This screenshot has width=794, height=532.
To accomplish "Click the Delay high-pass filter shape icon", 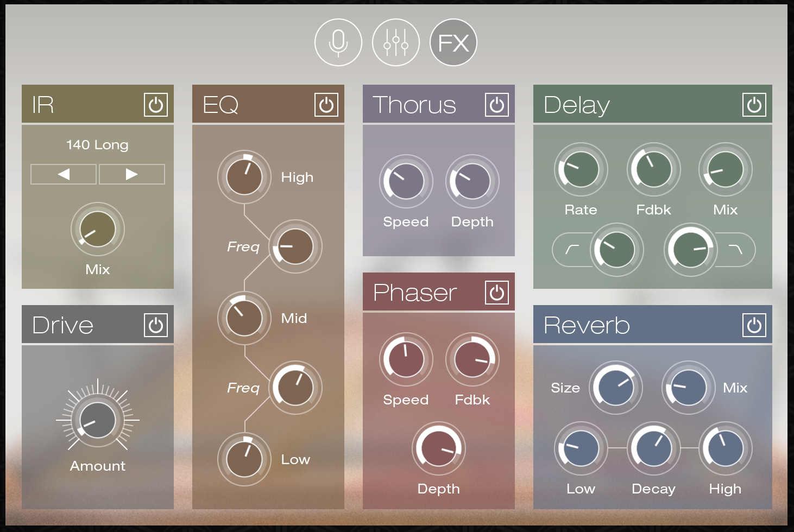I will click(x=572, y=250).
